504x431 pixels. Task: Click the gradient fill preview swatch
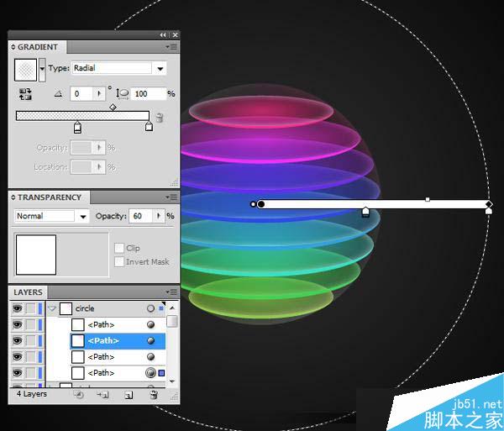(26, 70)
